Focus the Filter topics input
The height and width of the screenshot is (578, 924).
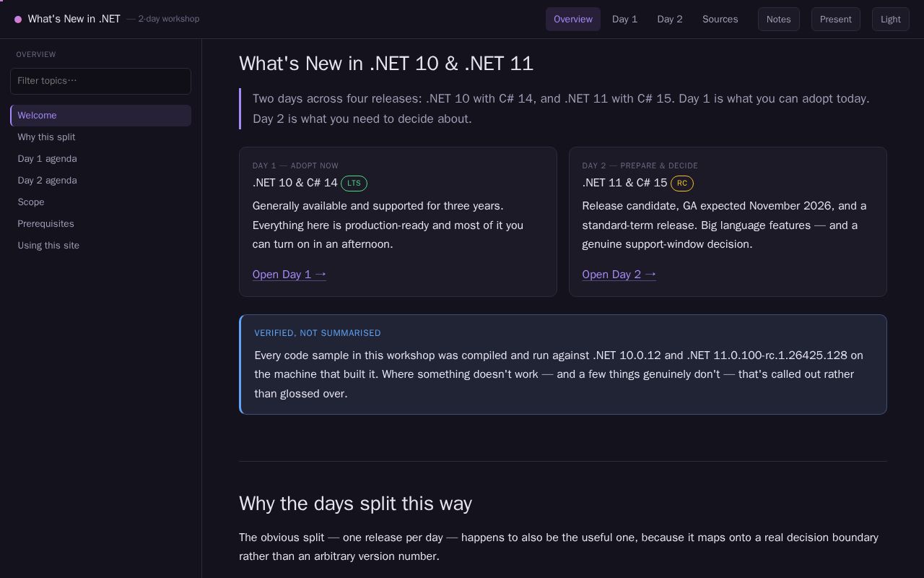(100, 81)
